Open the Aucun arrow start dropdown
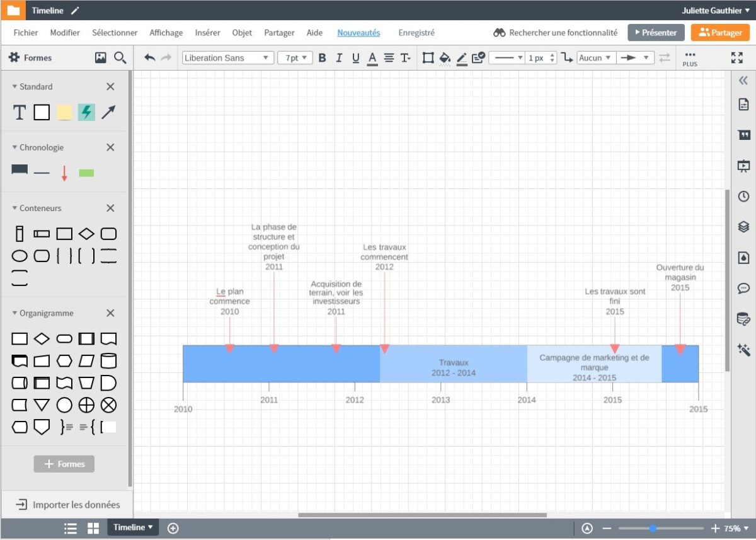The width and height of the screenshot is (756, 540). point(595,57)
